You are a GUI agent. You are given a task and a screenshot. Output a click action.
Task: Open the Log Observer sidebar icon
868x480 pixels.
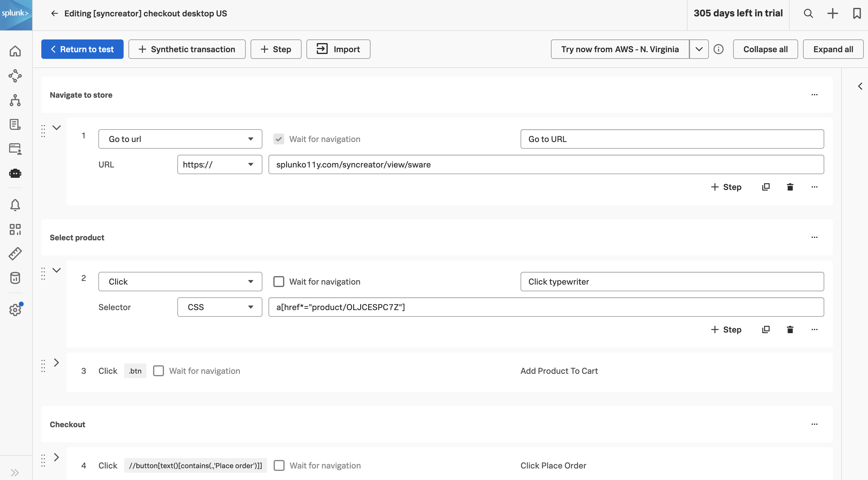15,124
